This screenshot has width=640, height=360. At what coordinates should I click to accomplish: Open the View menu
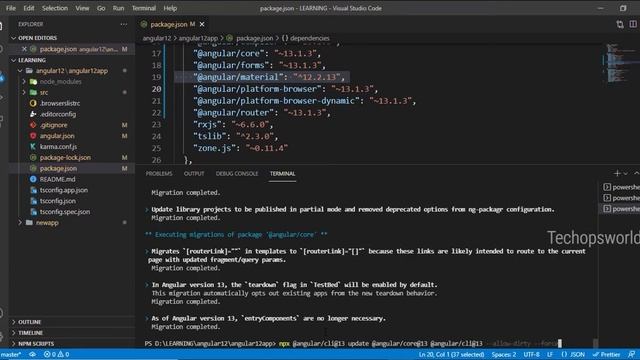coord(82,8)
